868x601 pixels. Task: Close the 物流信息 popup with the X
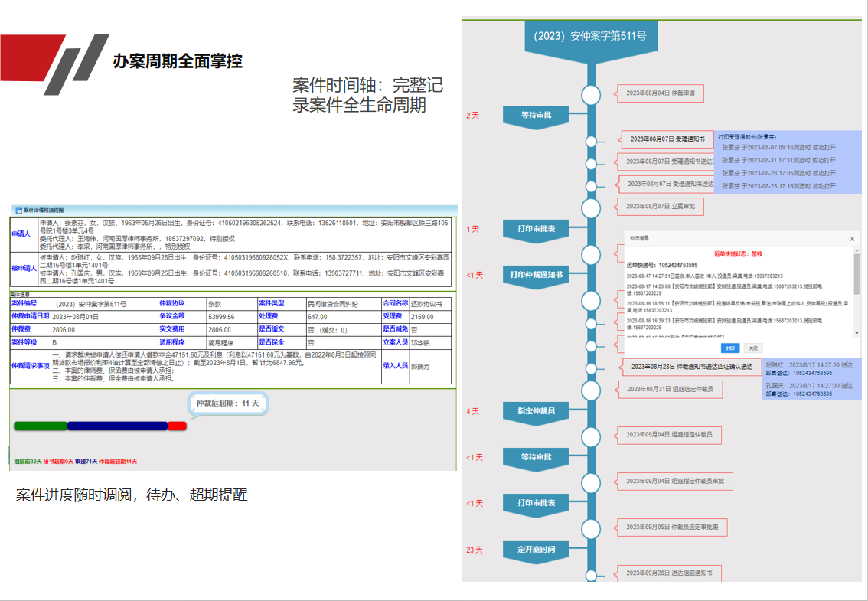tap(853, 239)
